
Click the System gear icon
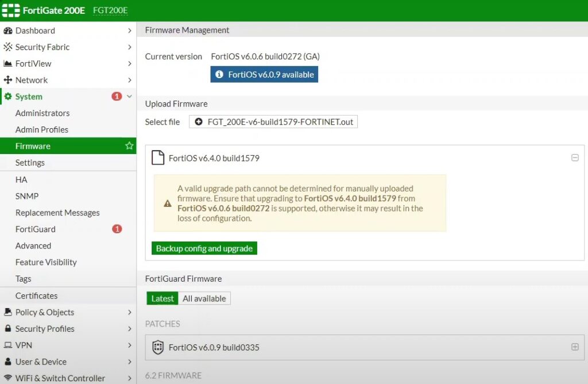(8, 97)
